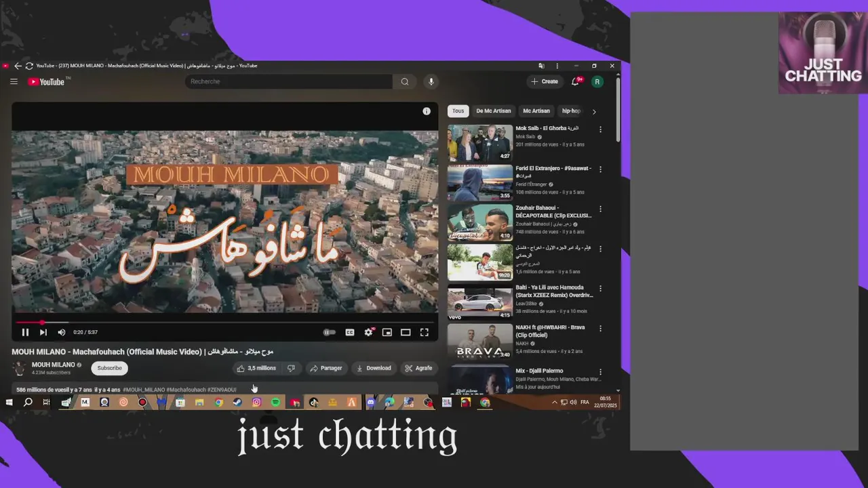Open NAKH Brava video thumbnail
Image resolution: width=868 pixels, height=488 pixels.
pyautogui.click(x=480, y=342)
